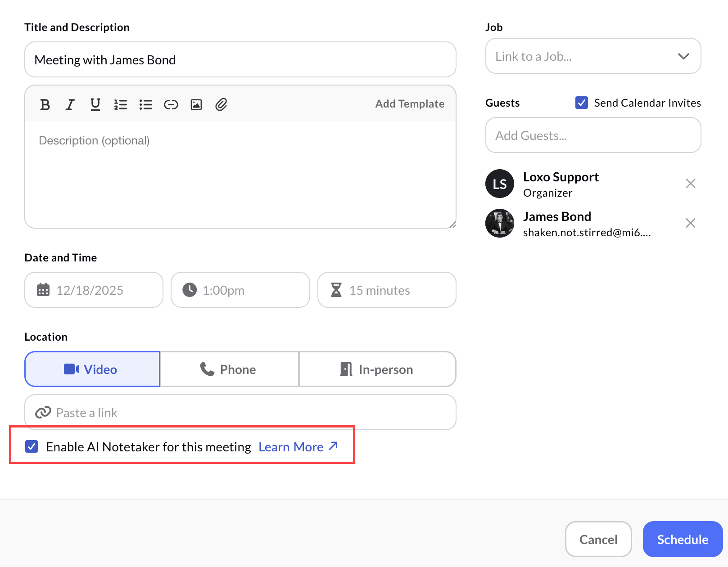
Task: Disable AI Notetaker for this meeting
Action: point(32,446)
